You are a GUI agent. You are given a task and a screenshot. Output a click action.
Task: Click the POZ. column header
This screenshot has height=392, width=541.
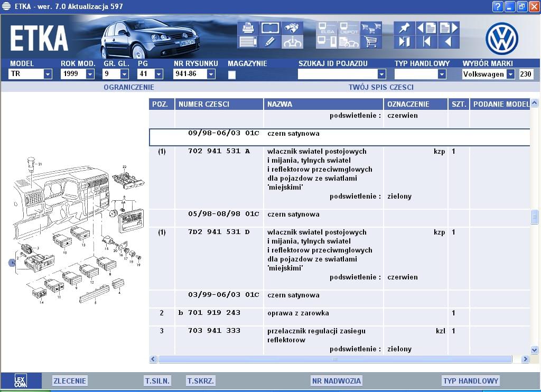coord(161,104)
